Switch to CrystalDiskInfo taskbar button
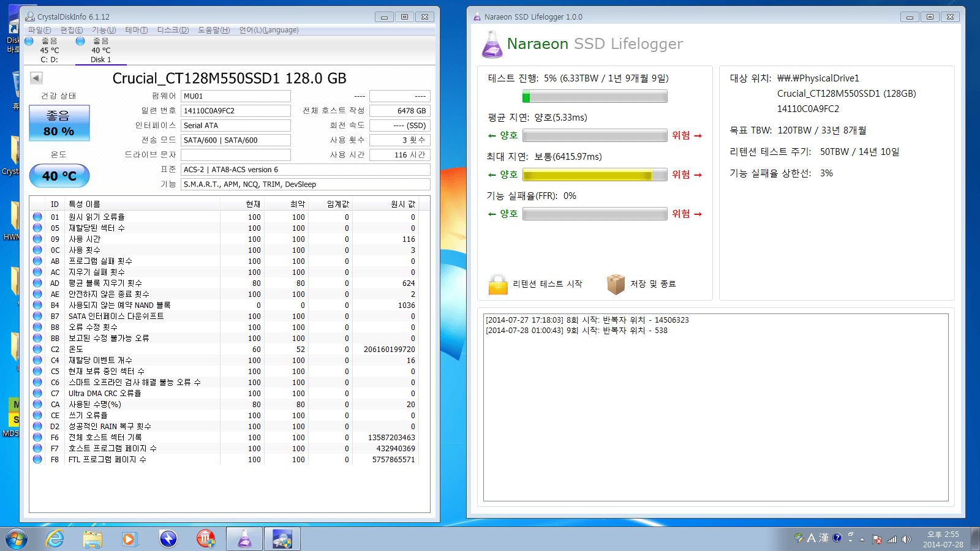Image resolution: width=980 pixels, height=551 pixels. pyautogui.click(x=282, y=539)
